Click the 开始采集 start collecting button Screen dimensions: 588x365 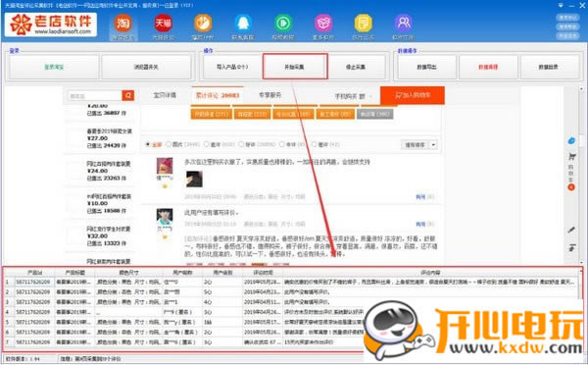[295, 67]
